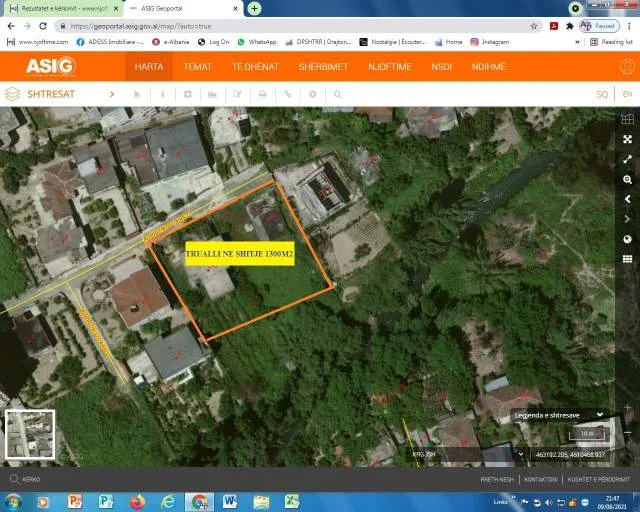640x512 pixels.
Task: Toggle the map grid icon
Action: (627, 119)
